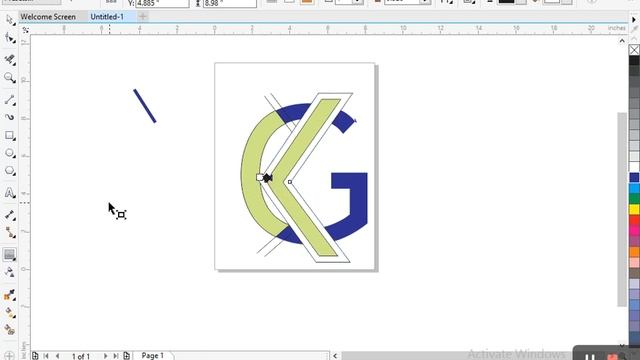Select the Zoom magnifier tool
The width and height of the screenshot is (640, 360).
9,78
